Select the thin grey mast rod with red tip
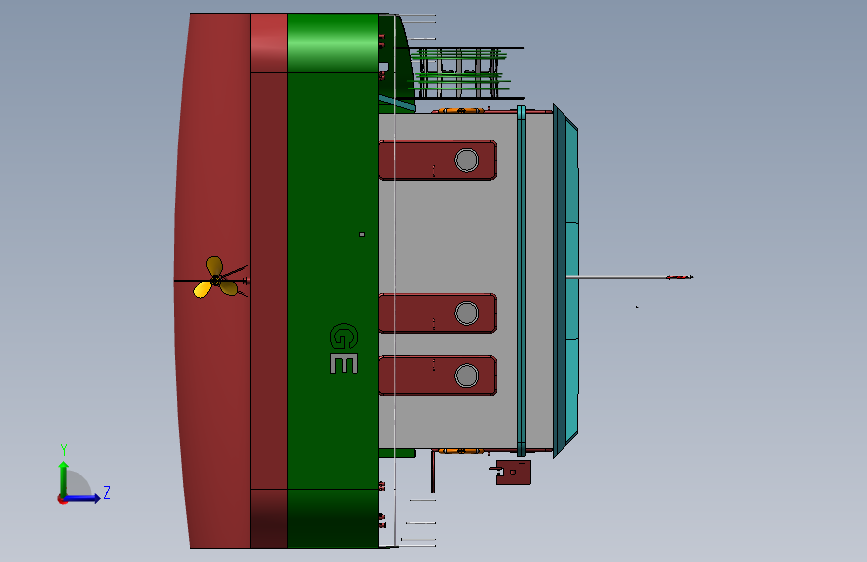Screen dimensions: 867x562 tap(629, 277)
